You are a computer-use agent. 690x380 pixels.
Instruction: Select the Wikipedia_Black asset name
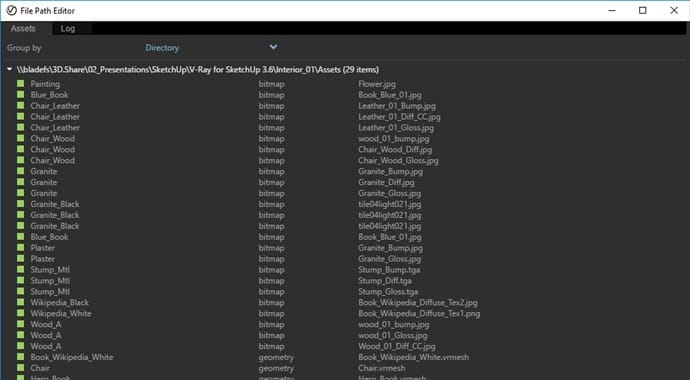coord(59,302)
